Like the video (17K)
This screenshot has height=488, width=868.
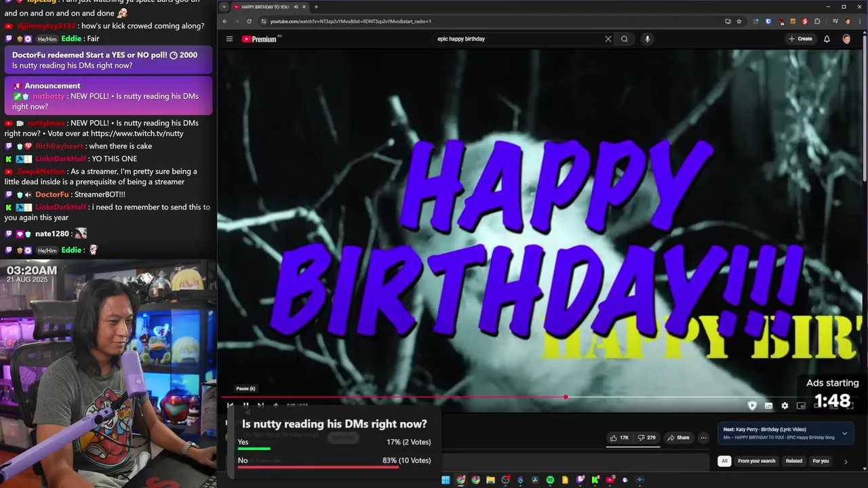(x=620, y=438)
